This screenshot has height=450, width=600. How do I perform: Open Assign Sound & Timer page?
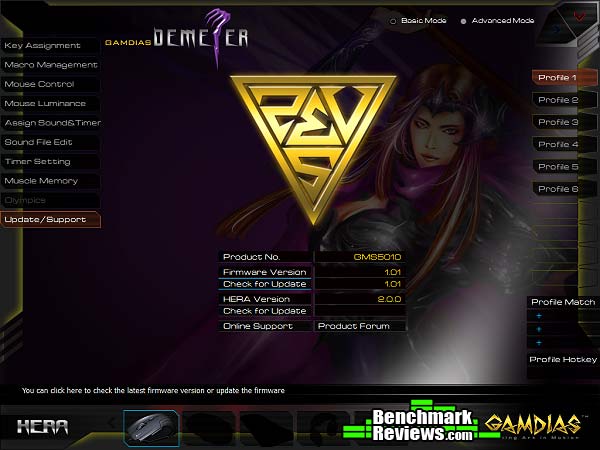50,123
